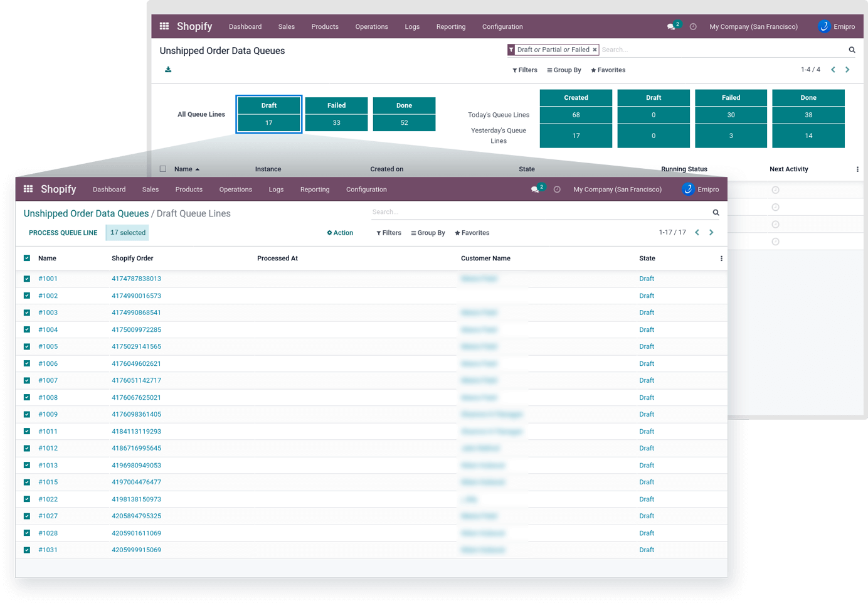
Task: Click Today's Created count 68
Action: (576, 115)
